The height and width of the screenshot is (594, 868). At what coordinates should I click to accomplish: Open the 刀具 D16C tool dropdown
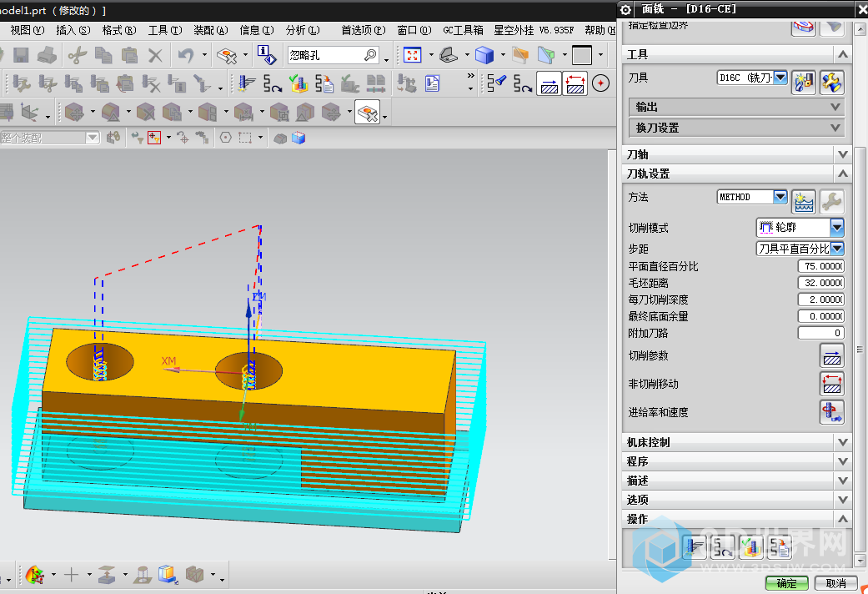click(x=780, y=78)
